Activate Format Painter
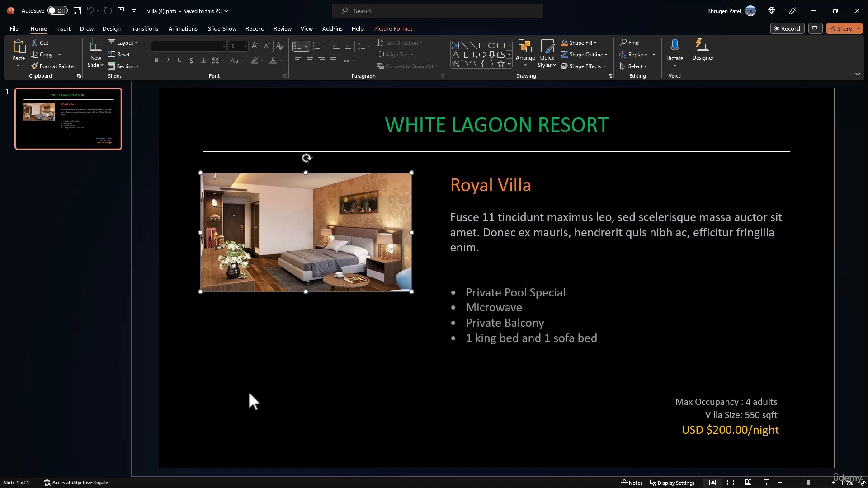 point(53,66)
